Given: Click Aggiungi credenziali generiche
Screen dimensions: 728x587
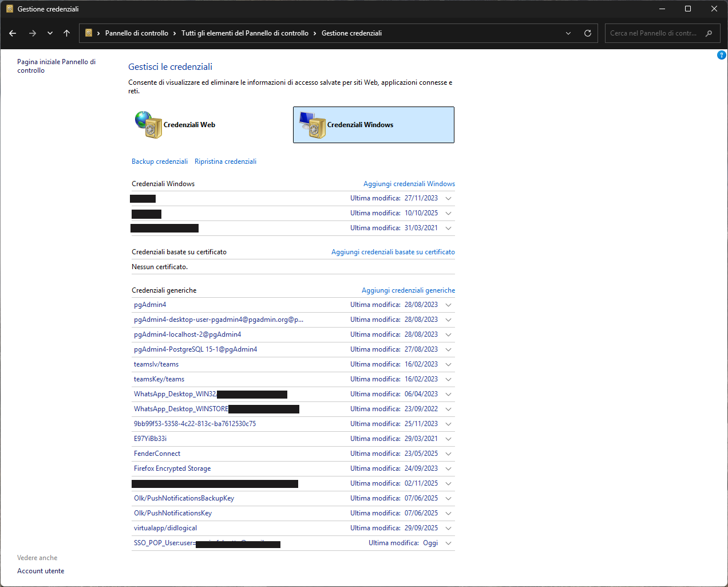Looking at the screenshot, I should pyautogui.click(x=409, y=290).
